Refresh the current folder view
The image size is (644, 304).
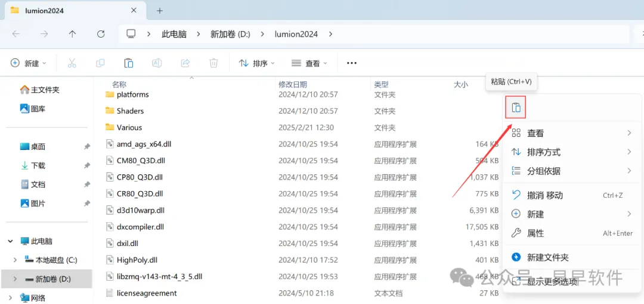point(101,34)
